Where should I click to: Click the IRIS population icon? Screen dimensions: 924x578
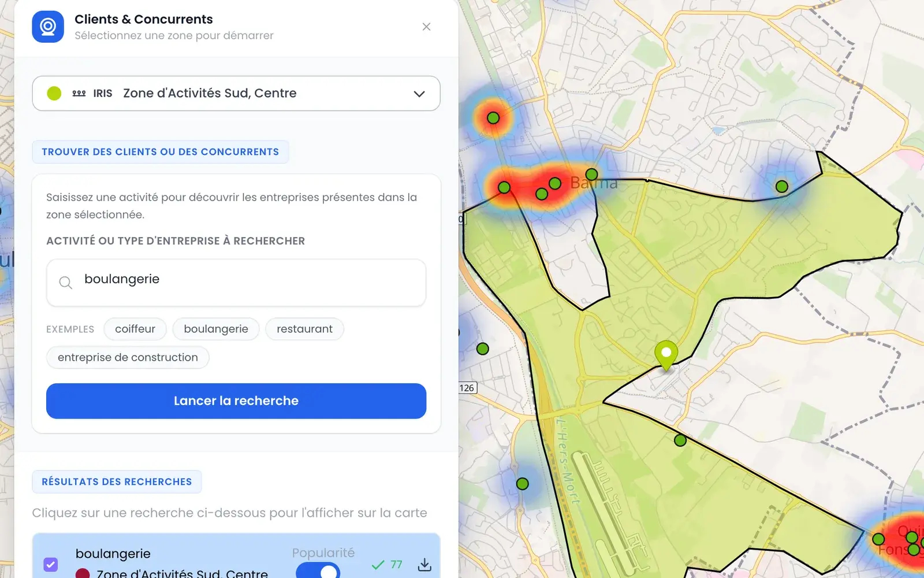click(79, 93)
